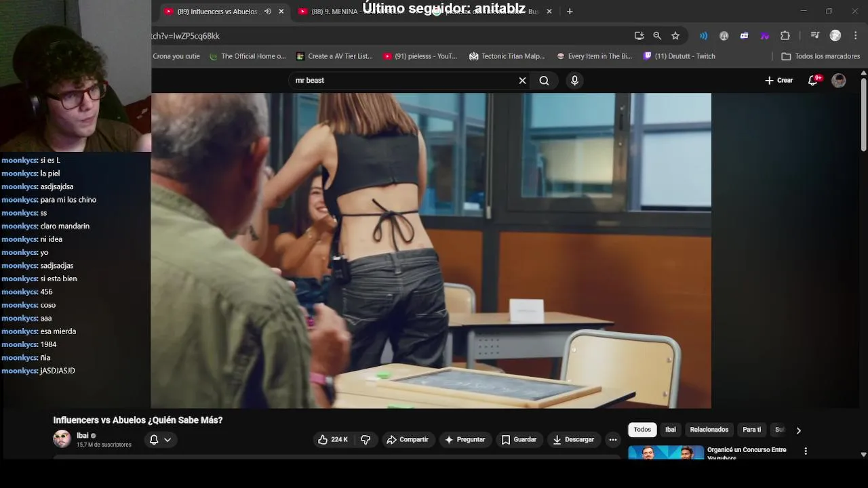Start voice search with microphone
The image size is (868, 488).
[x=574, y=81]
